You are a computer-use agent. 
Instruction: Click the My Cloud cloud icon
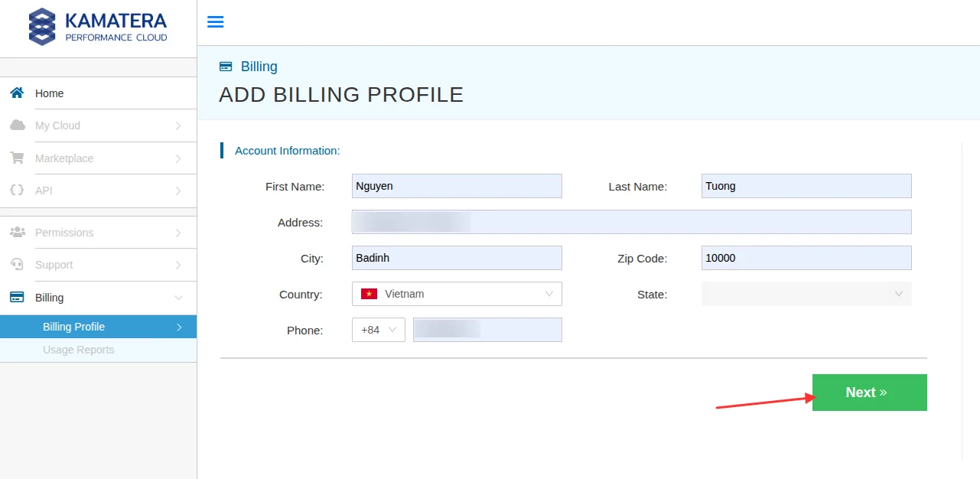[17, 125]
